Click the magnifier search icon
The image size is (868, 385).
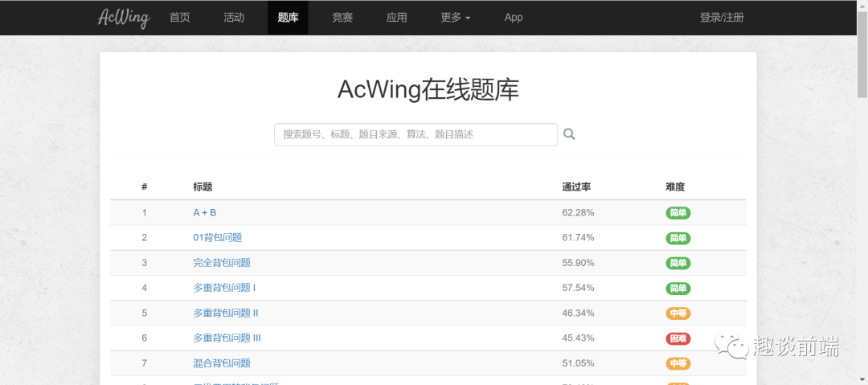coord(569,134)
